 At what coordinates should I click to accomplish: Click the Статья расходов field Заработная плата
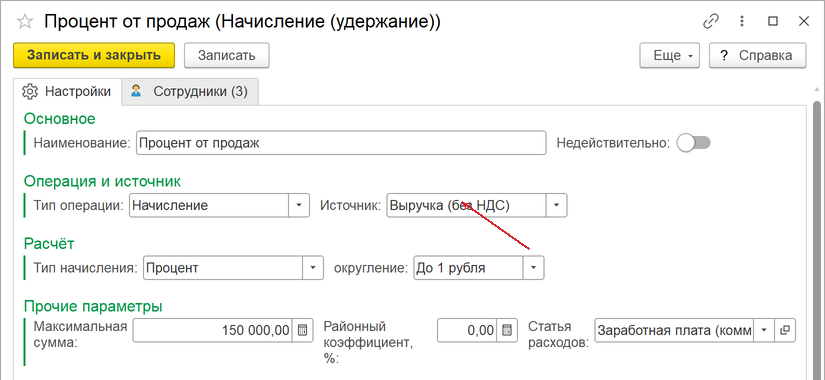675,331
